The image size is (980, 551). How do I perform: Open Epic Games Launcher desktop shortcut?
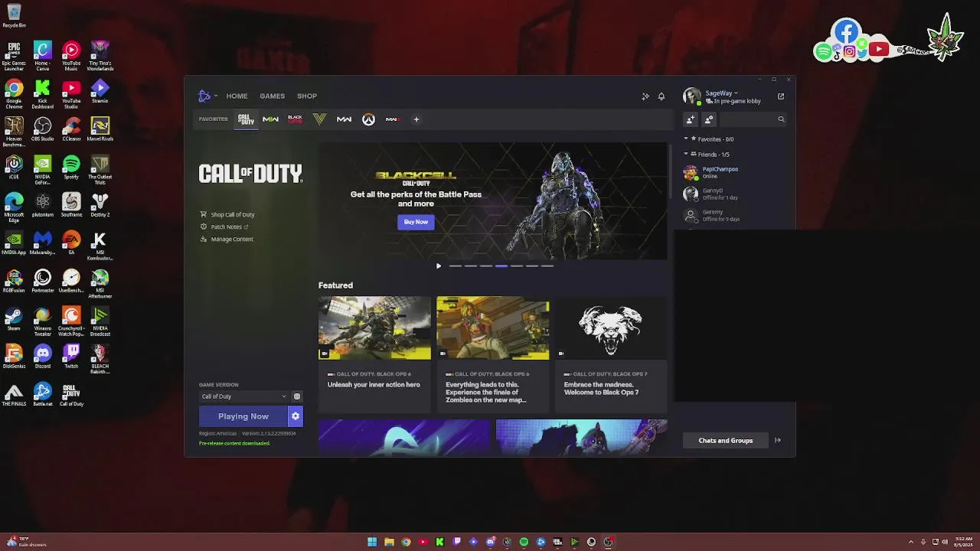[x=14, y=57]
